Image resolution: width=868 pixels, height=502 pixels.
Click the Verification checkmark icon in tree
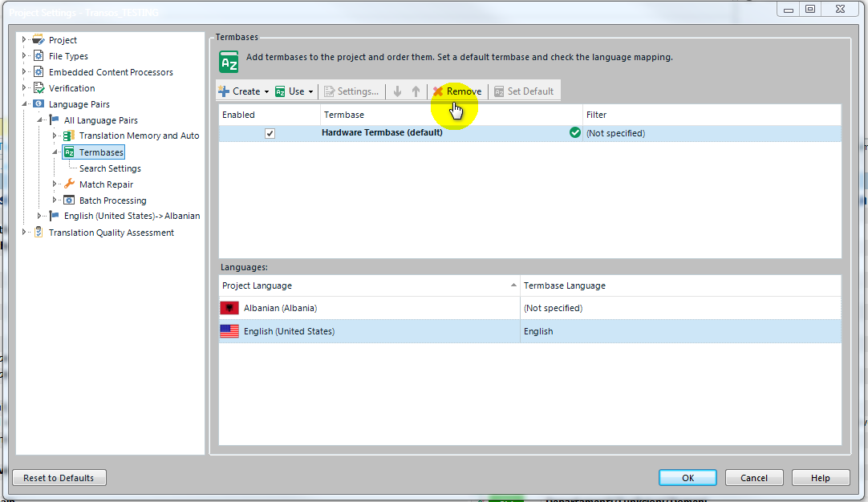(x=39, y=88)
